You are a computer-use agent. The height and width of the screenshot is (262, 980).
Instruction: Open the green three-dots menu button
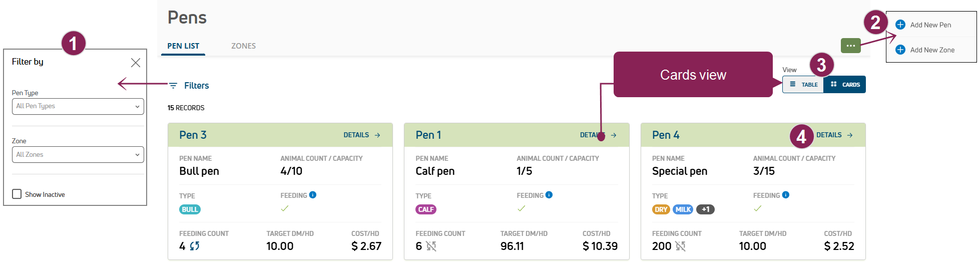pyautogui.click(x=850, y=46)
